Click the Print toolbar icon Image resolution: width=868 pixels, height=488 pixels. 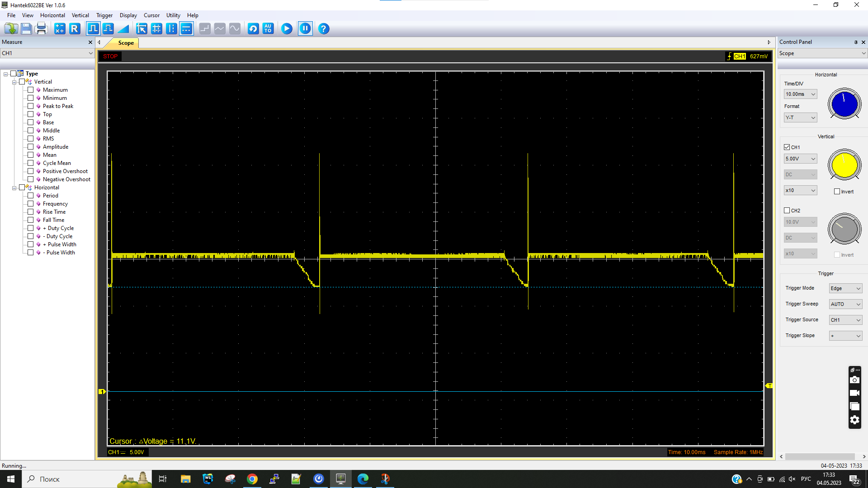pos(41,29)
